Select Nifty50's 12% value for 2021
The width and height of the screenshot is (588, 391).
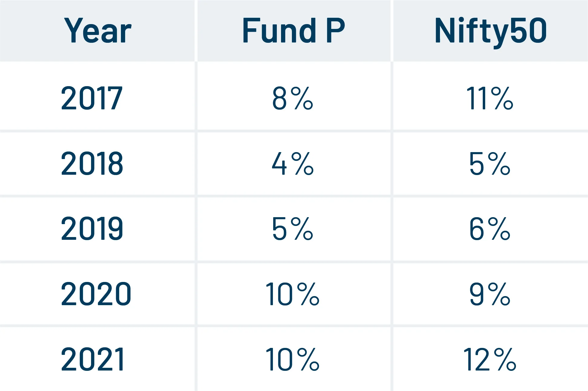(x=490, y=359)
